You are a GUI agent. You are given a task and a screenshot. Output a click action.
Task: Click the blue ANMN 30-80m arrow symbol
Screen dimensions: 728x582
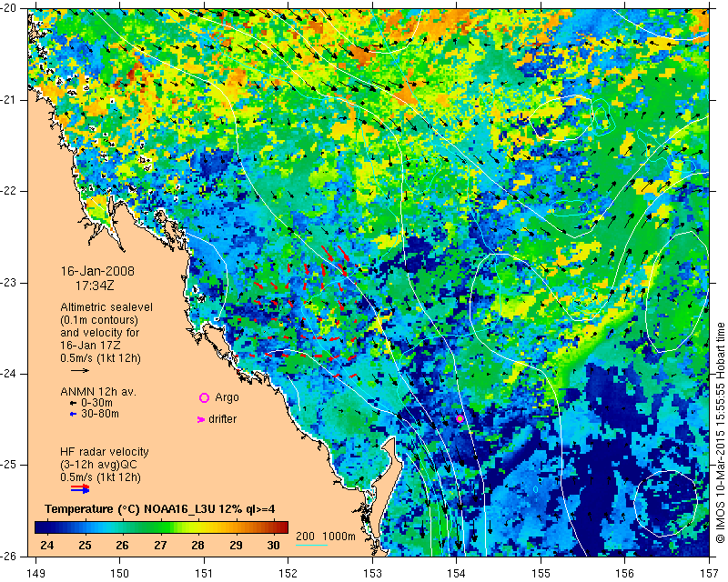pyautogui.click(x=73, y=414)
